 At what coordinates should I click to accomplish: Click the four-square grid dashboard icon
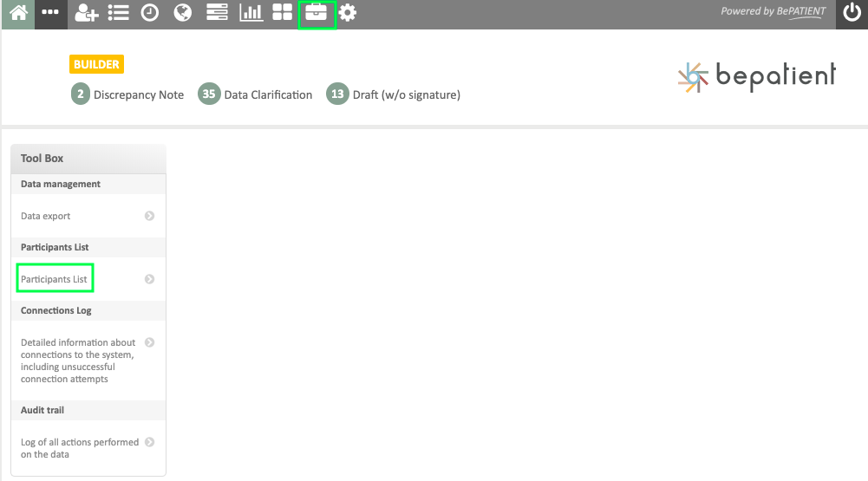(x=283, y=14)
